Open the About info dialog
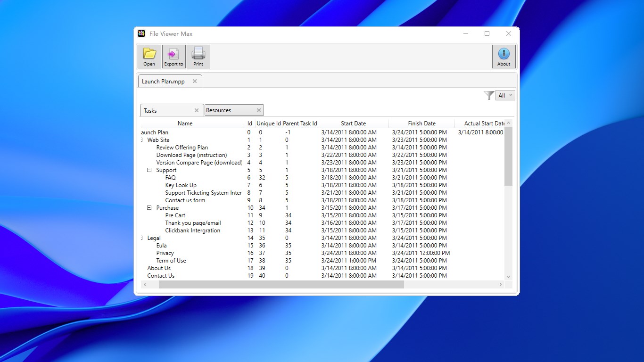644x362 pixels. pos(504,56)
